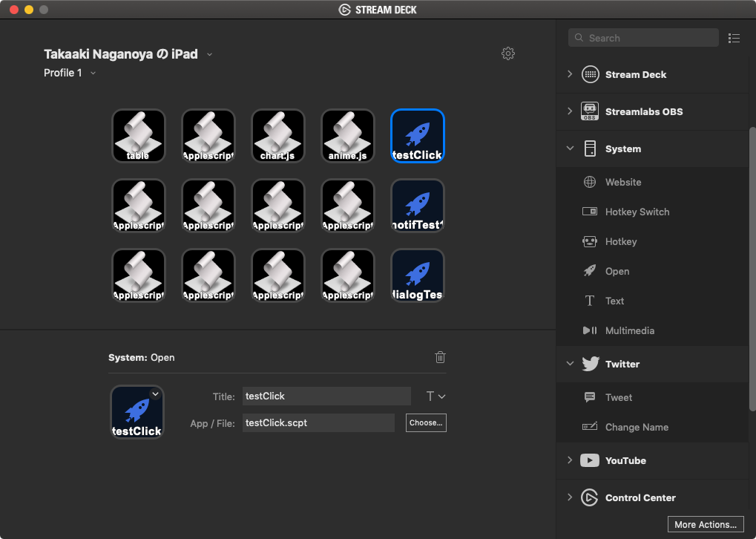Click the App / File path field
756x539 pixels.
(x=318, y=422)
